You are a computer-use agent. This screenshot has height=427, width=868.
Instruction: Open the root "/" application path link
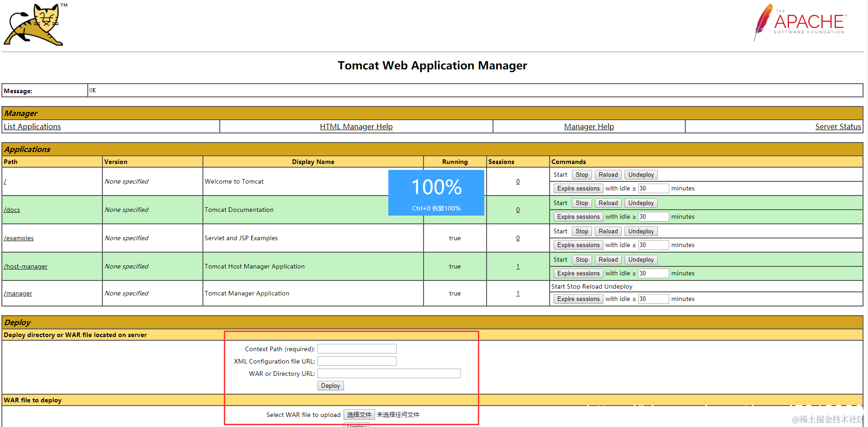(x=5, y=181)
